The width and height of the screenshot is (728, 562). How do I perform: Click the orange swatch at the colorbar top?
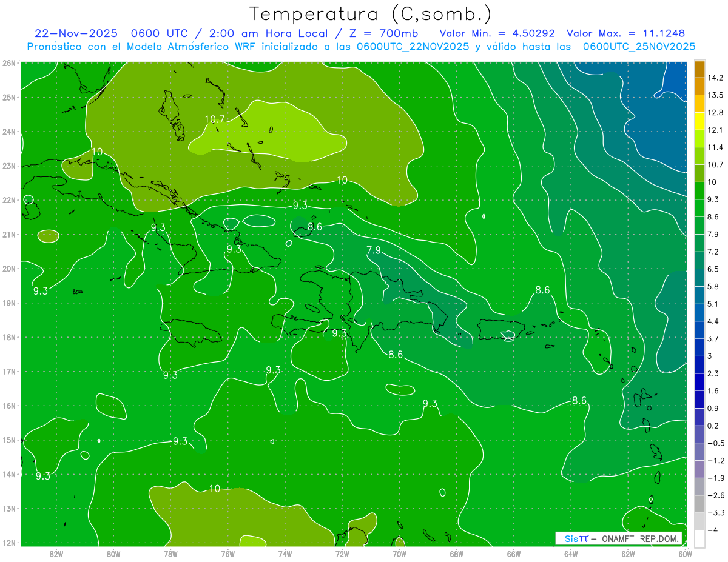(x=699, y=69)
